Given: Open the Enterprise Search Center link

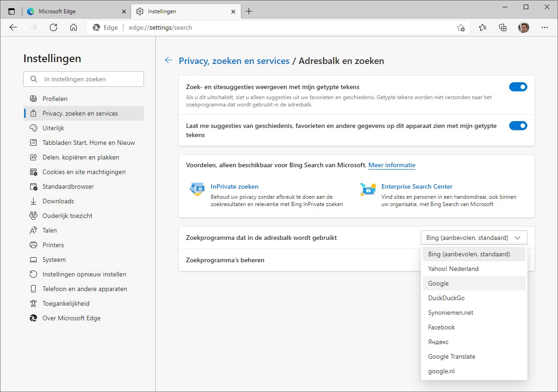Looking at the screenshot, I should click(417, 186).
